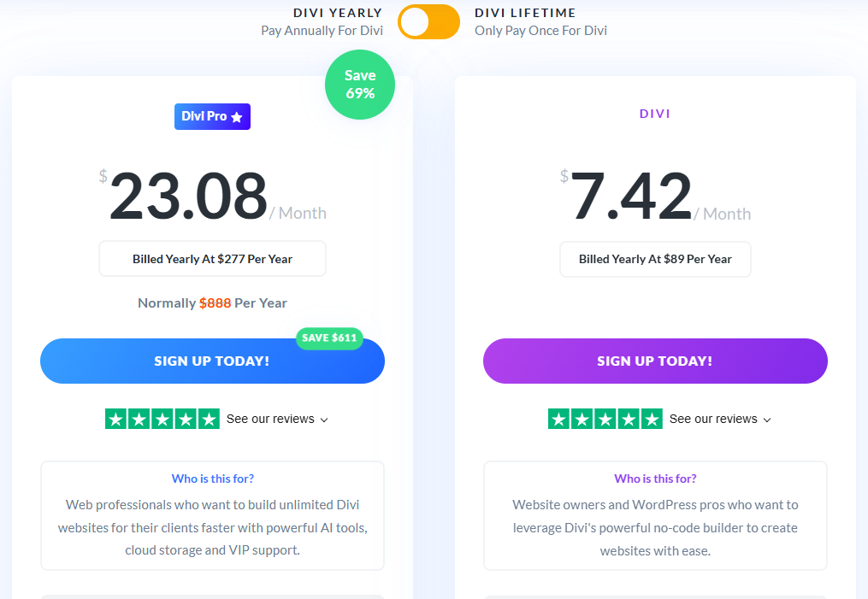This screenshot has height=599, width=868.
Task: Open the chevron next to right-side reviews link
Action: [x=768, y=420]
